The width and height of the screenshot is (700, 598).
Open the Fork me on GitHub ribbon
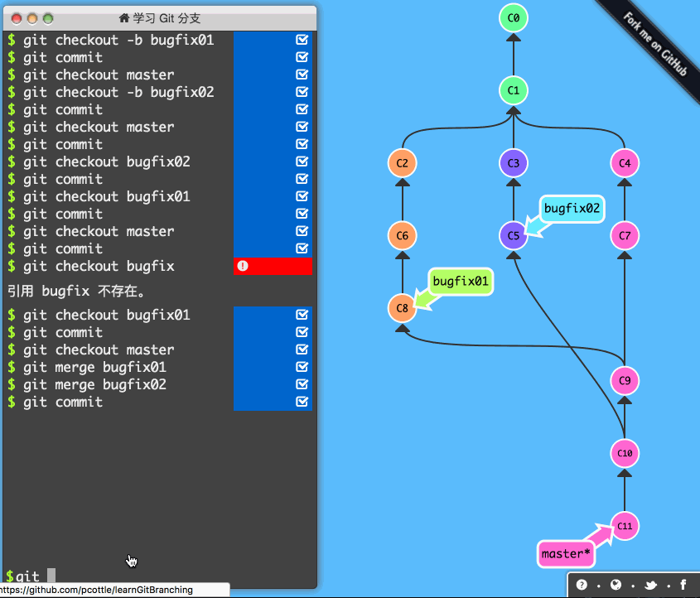pos(654,44)
